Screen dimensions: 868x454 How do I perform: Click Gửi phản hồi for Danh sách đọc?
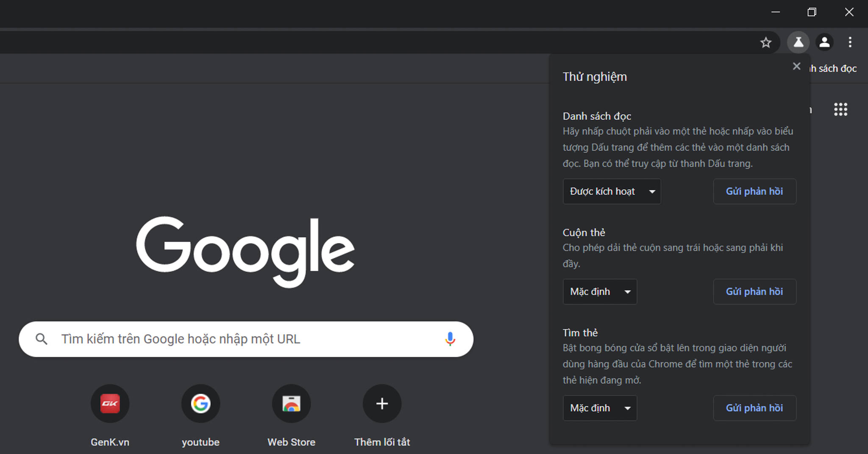754,191
